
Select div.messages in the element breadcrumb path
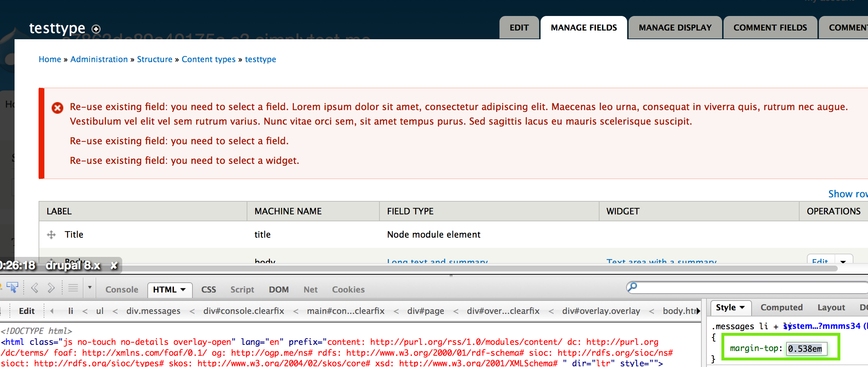pos(153,311)
